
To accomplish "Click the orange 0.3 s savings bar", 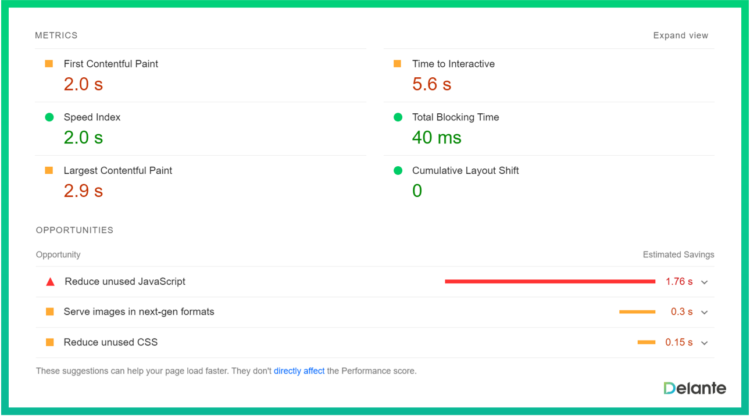I will pos(637,312).
